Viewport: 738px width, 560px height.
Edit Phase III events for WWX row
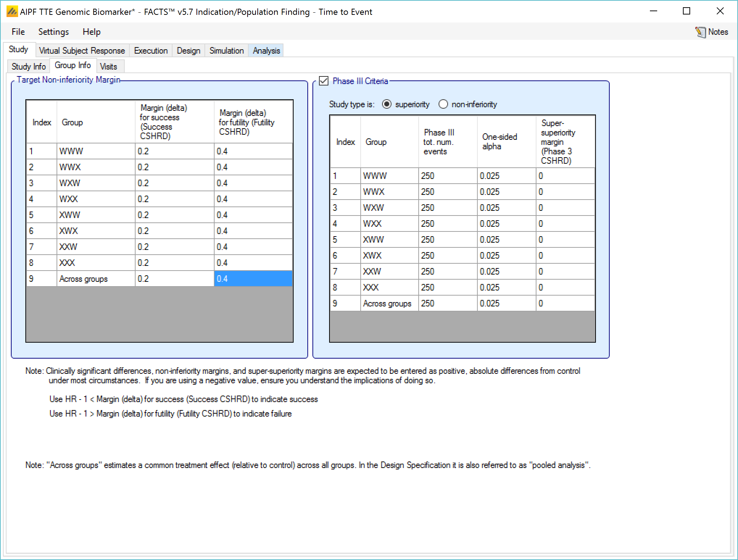click(447, 192)
